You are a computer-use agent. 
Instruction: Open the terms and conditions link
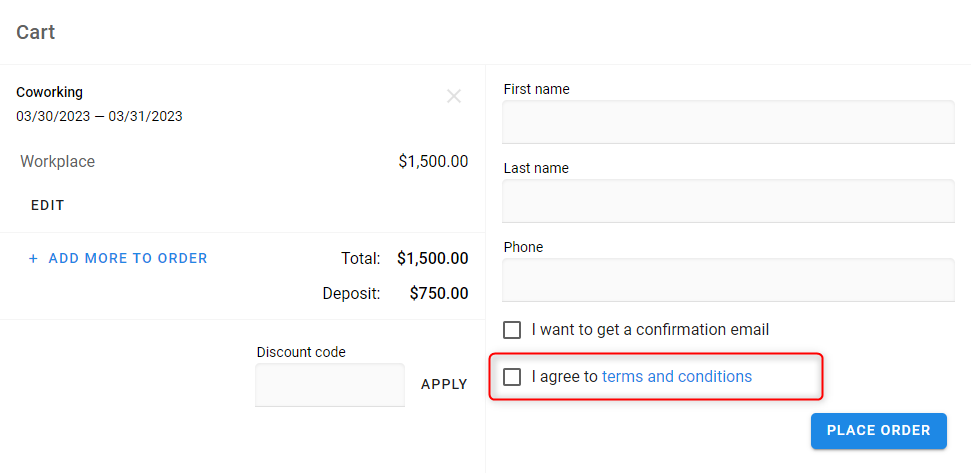[x=677, y=377]
